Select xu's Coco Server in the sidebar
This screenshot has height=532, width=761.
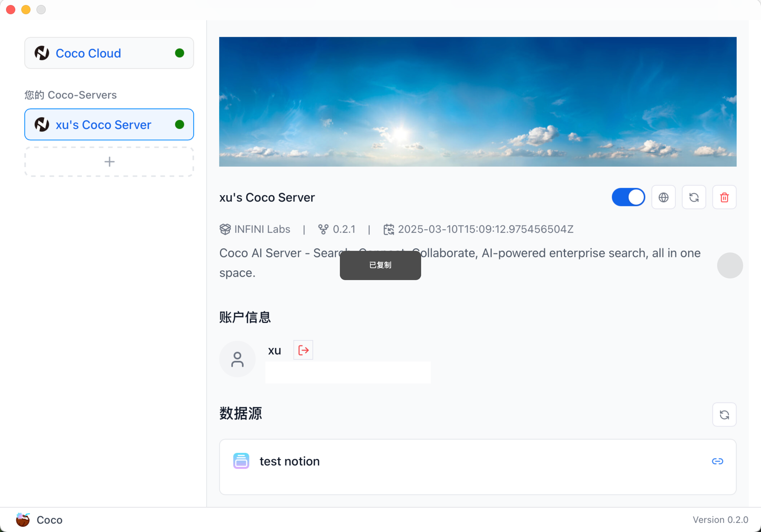109,124
